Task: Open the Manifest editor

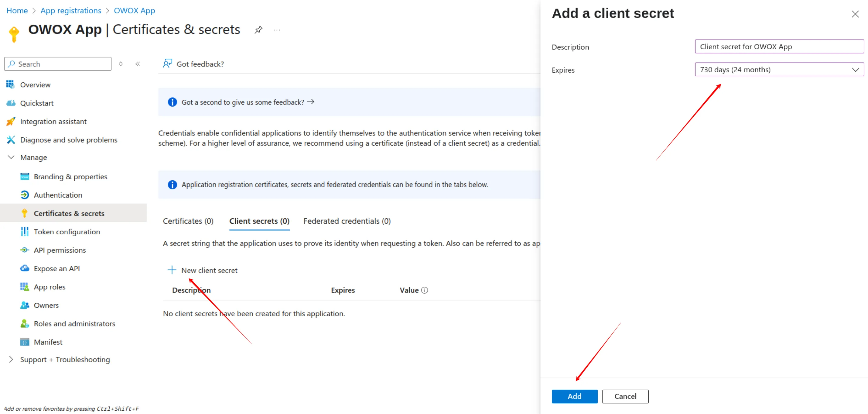Action: pyautogui.click(x=48, y=342)
